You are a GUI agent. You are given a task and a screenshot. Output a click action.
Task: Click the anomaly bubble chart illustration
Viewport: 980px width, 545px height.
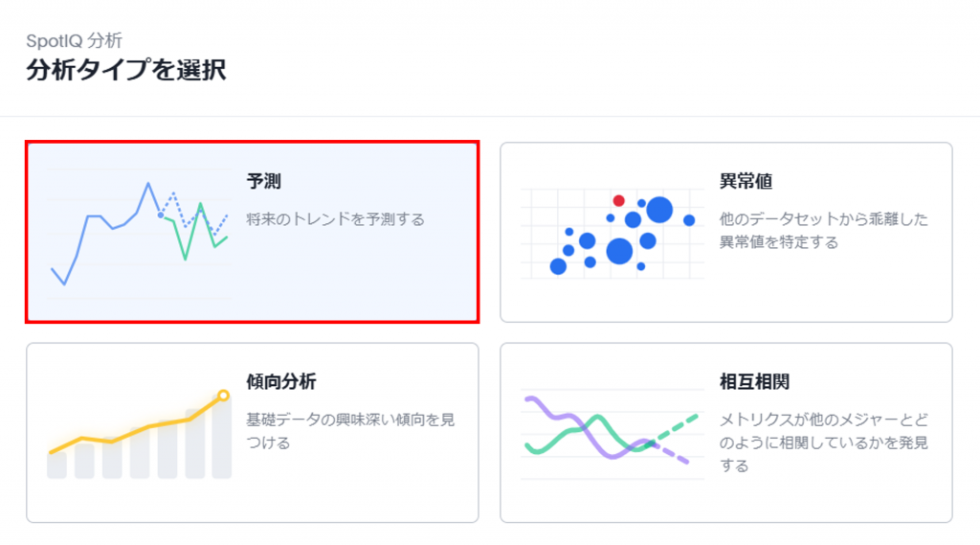612,234
